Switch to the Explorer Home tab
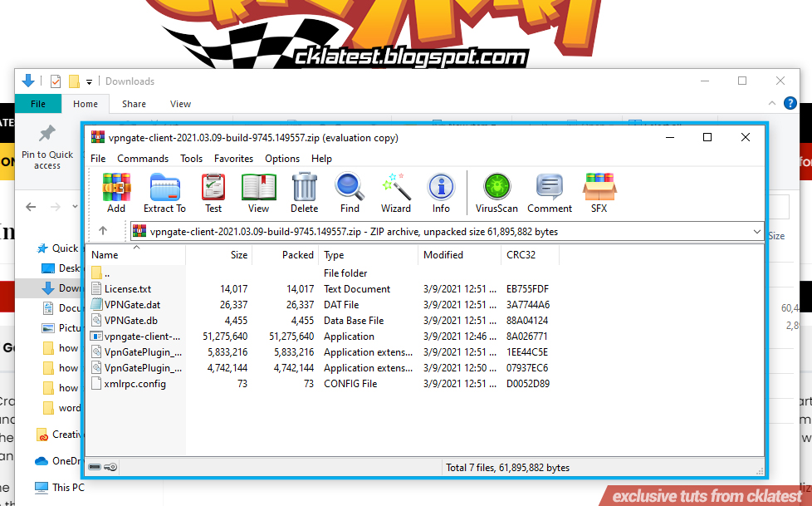This screenshot has width=812, height=506. tap(86, 104)
